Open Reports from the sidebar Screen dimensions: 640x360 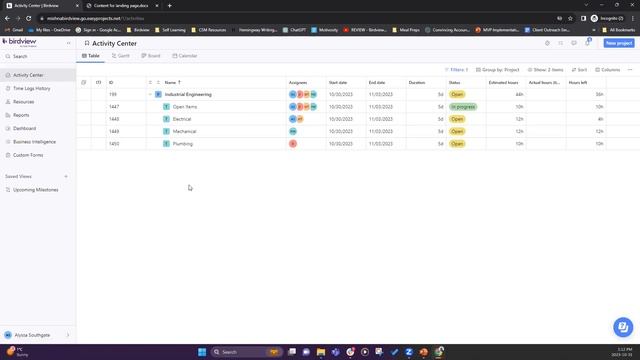pos(21,115)
